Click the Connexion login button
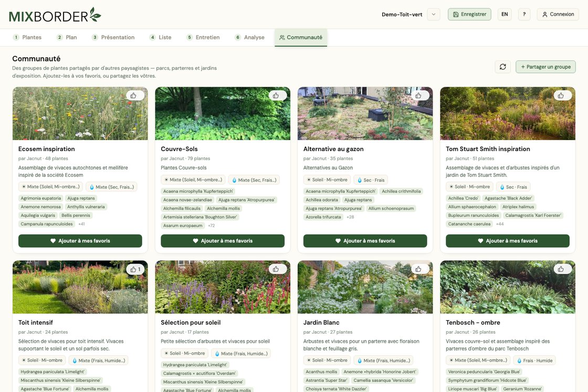The height and width of the screenshot is (392, 588). tap(558, 14)
